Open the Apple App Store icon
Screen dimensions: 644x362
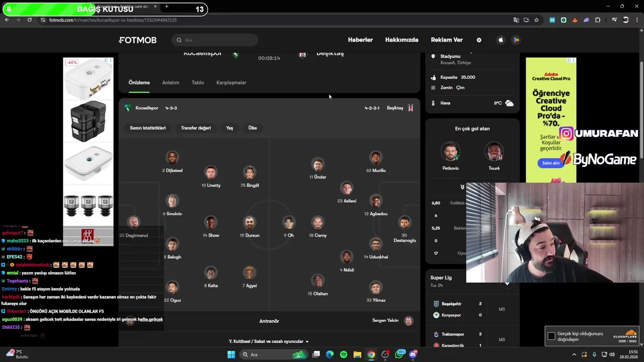pos(501,40)
